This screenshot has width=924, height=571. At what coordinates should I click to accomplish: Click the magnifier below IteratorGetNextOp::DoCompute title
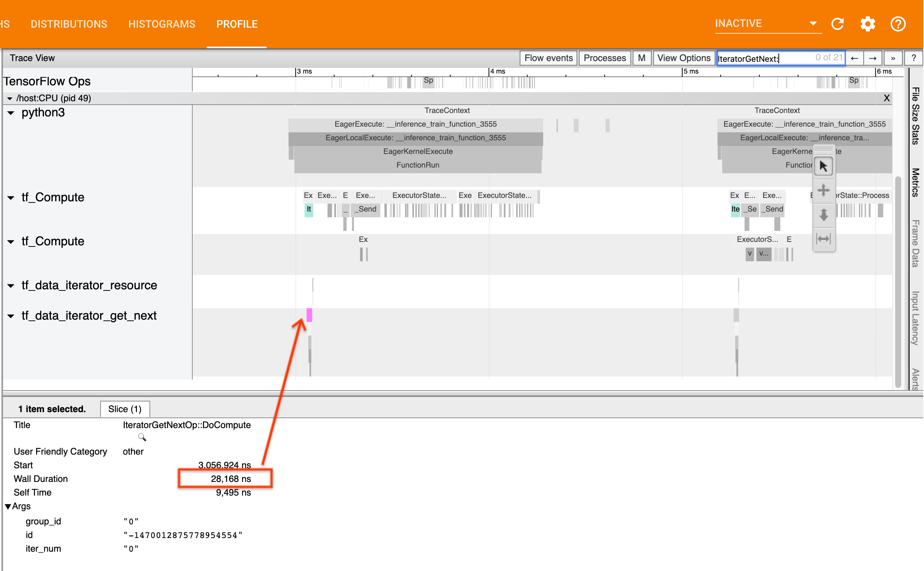click(142, 437)
